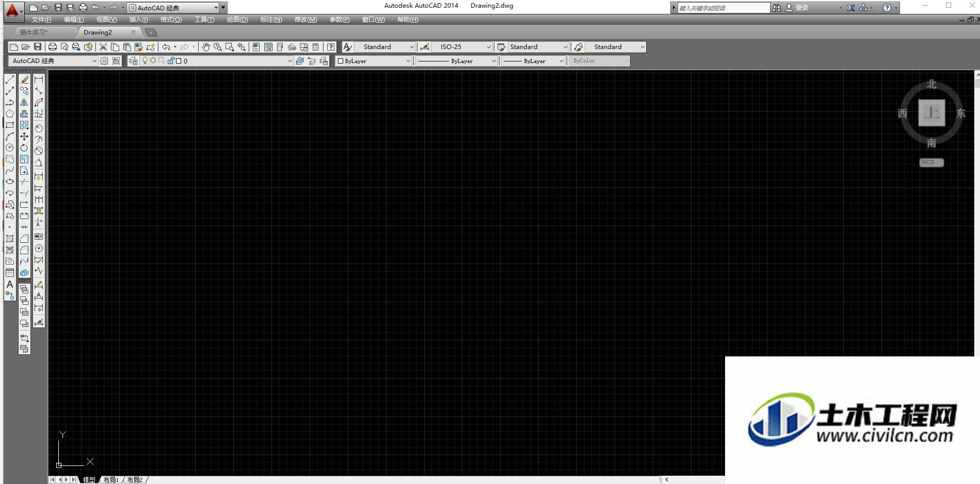Select the Aligned dimension tool
Image resolution: width=980 pixels, height=484 pixels.
click(39, 91)
